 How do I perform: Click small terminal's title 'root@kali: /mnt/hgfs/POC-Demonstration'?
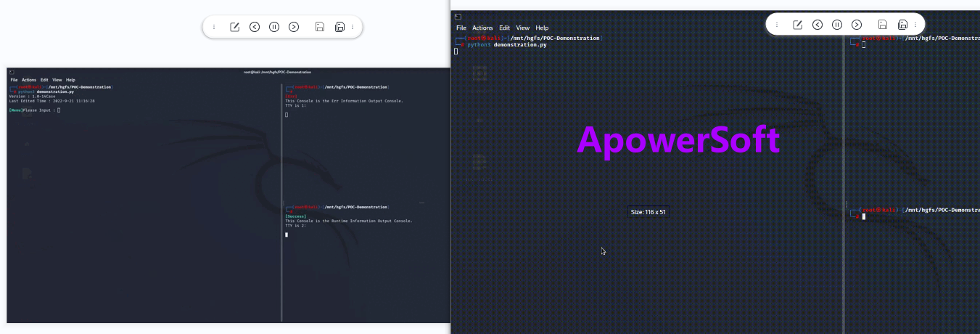[277, 72]
